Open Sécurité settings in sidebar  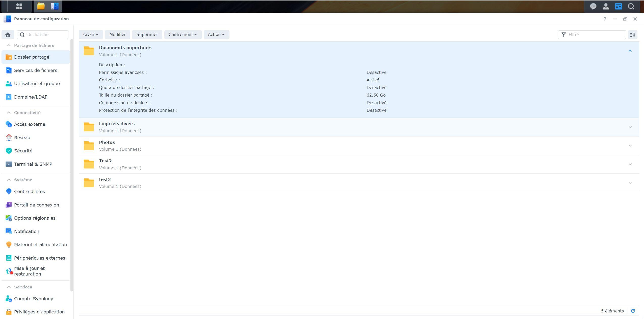click(x=23, y=151)
